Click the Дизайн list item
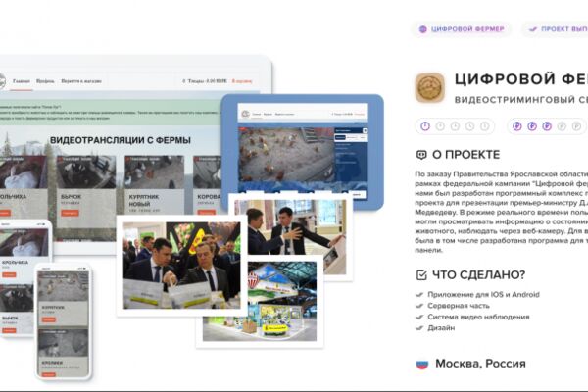 pyautogui.click(x=441, y=328)
